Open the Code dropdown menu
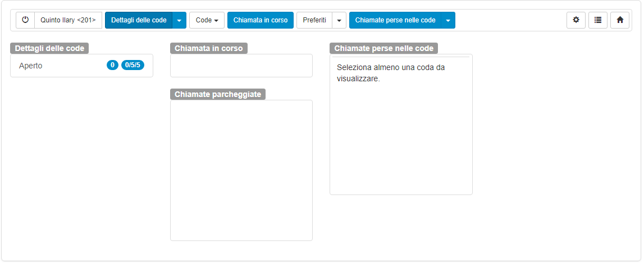644x264 pixels. point(207,20)
